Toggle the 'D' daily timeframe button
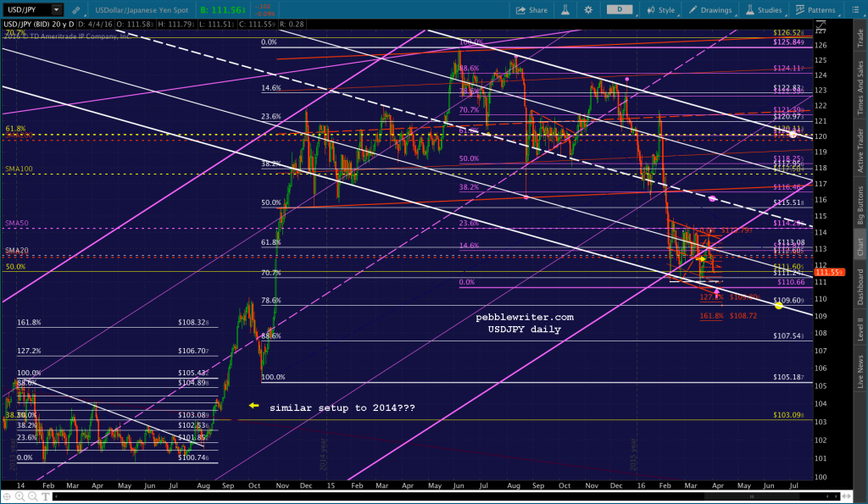This screenshot has height=504, width=868. [x=619, y=9]
